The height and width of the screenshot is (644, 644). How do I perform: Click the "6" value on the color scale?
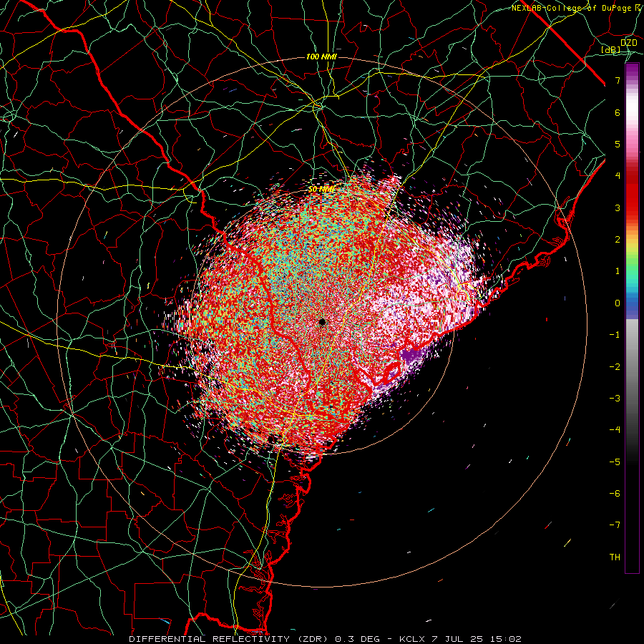click(618, 112)
